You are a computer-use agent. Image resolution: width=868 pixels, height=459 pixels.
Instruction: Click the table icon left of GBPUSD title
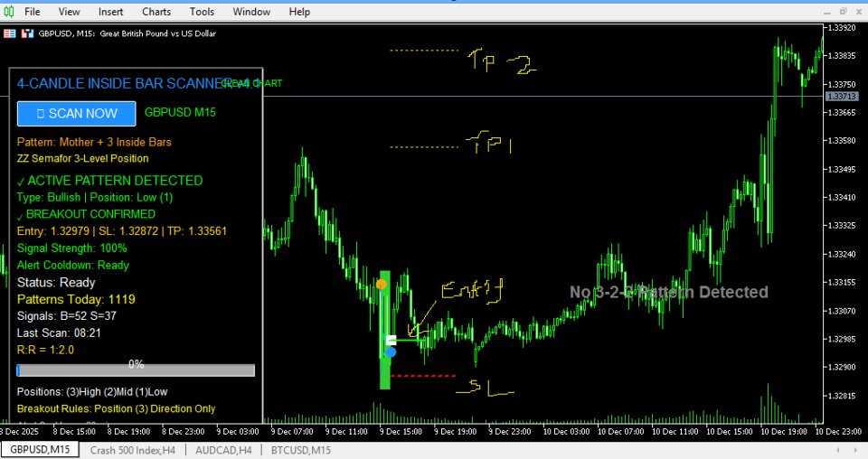tap(9, 33)
